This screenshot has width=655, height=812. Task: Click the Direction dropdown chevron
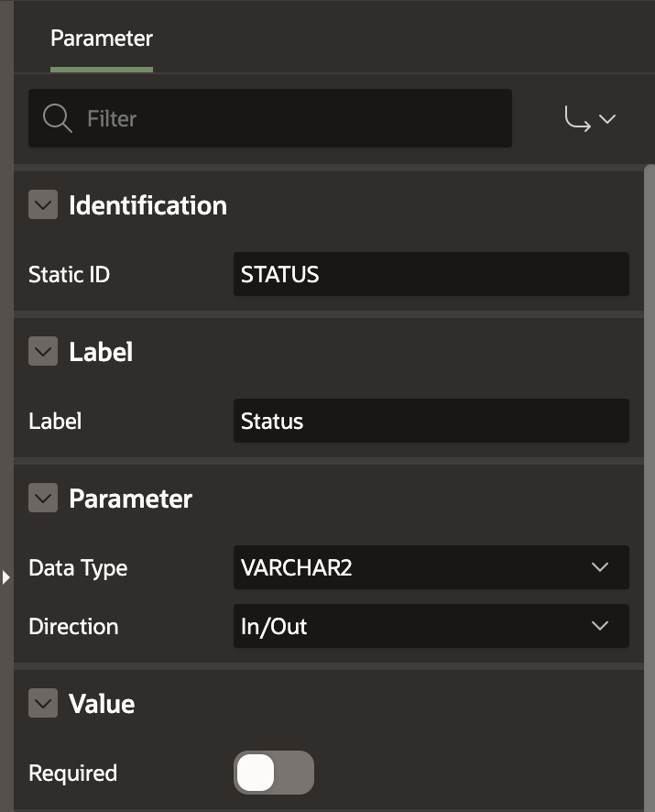[x=600, y=626]
